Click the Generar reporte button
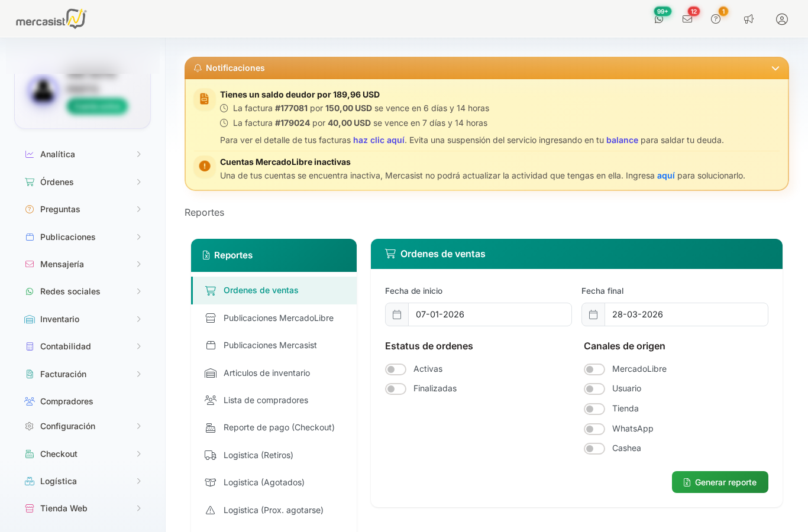The height and width of the screenshot is (532, 808). click(720, 482)
